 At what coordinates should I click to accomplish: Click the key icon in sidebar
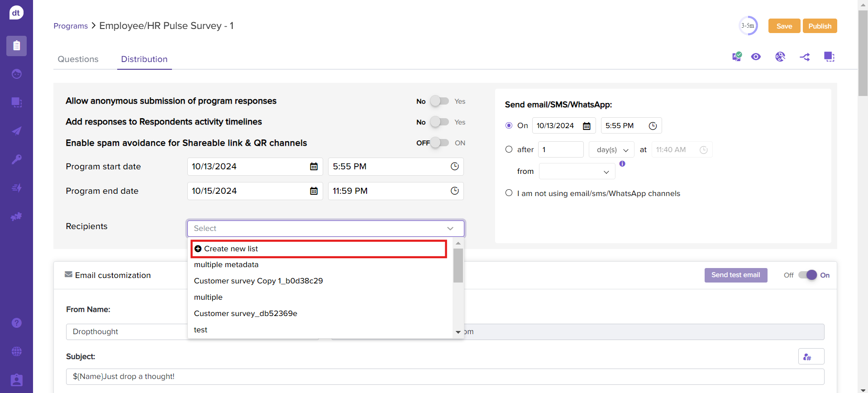click(16, 159)
